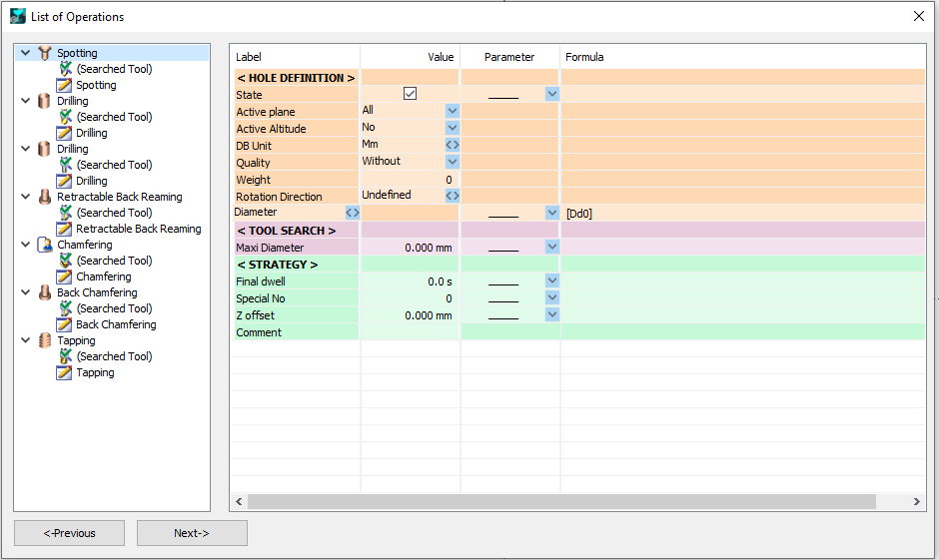Click the Next button
The width and height of the screenshot is (939, 560).
(x=192, y=533)
